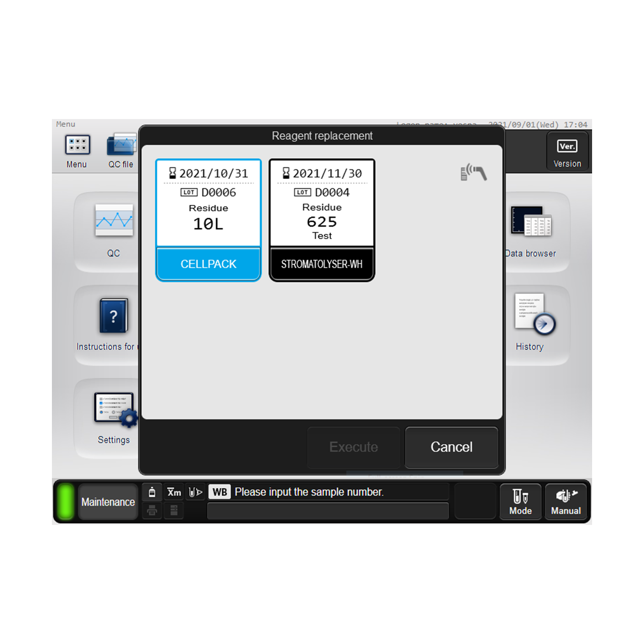Switch to Manual analysis mode
The image size is (644, 644).
tap(566, 502)
